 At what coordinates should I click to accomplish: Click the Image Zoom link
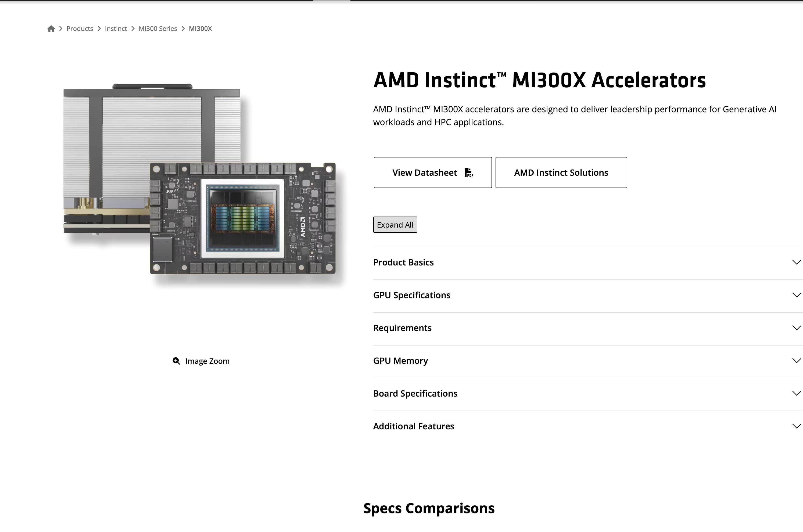pos(201,361)
